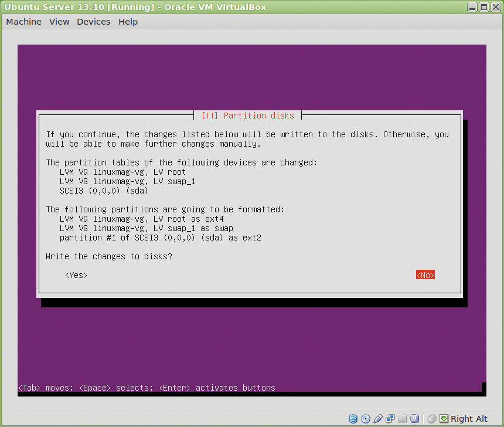Click the Right Alt host key label
Screen dimensions: 504x427
point(469,419)
